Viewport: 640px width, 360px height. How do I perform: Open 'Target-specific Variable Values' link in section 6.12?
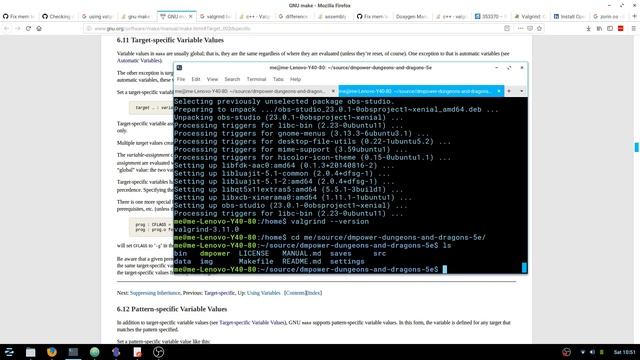[x=252, y=322]
